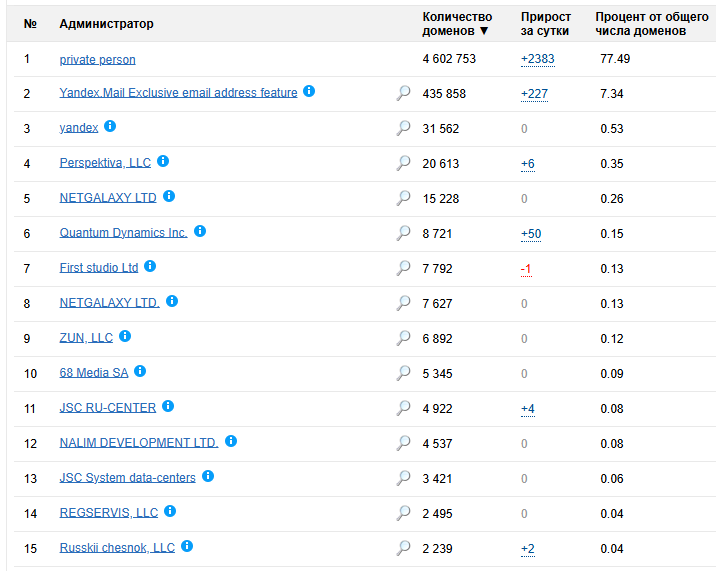Click magnifier icon in the 435 858 row

403,93
